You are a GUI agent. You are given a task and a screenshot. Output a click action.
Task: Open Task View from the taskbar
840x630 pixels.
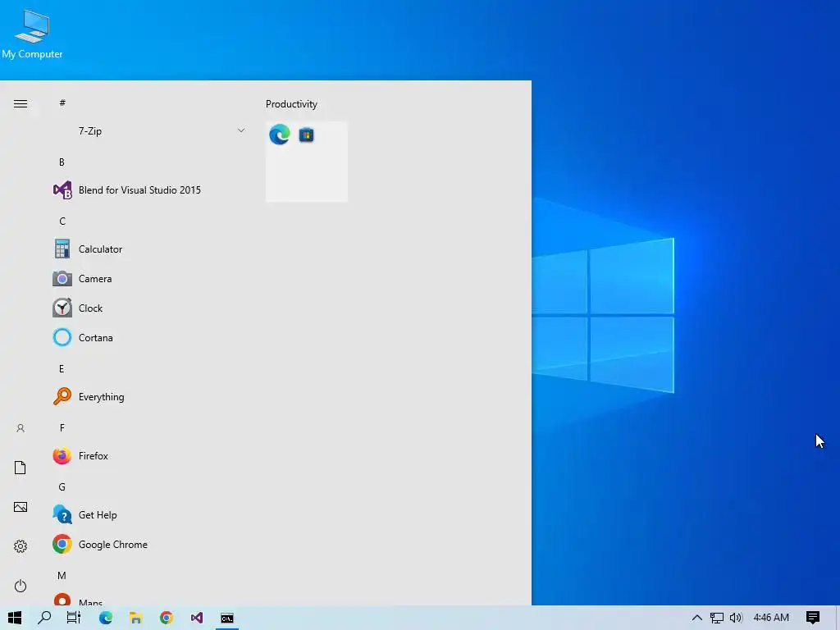73,618
